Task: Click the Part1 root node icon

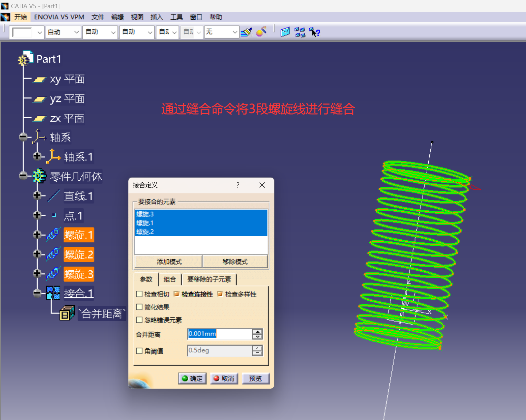Action: [x=26, y=58]
